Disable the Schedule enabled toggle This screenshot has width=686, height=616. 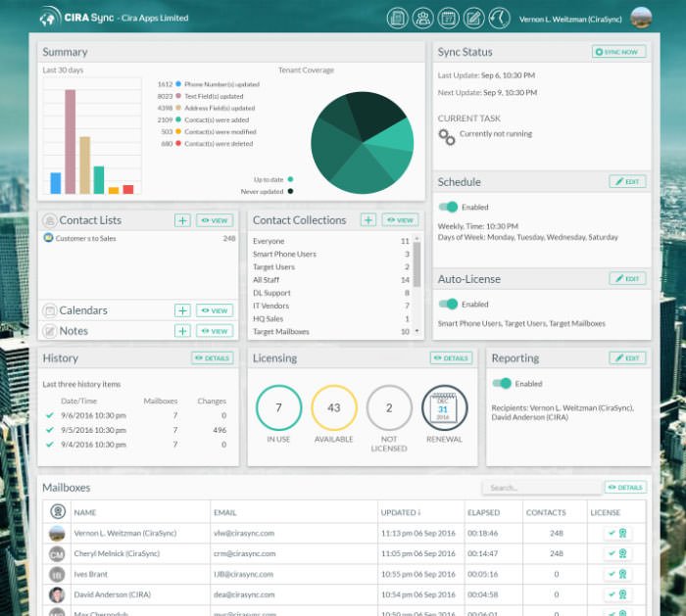click(448, 207)
